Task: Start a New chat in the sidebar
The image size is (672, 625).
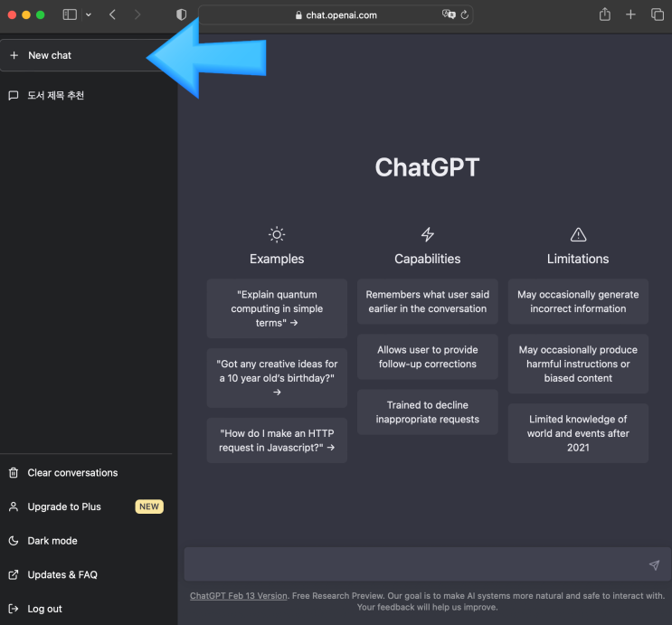Action: [86, 55]
